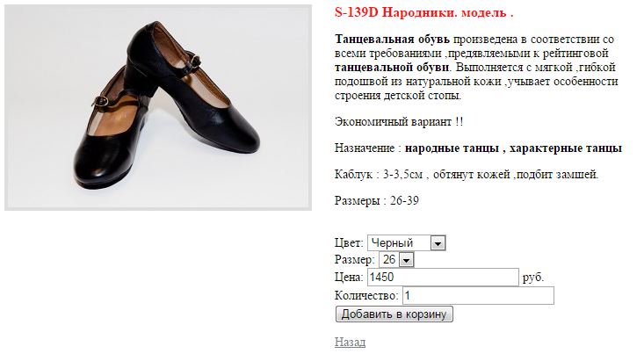Click the Экономичный вариант !! line
The height and width of the screenshot is (361, 644).
point(399,122)
